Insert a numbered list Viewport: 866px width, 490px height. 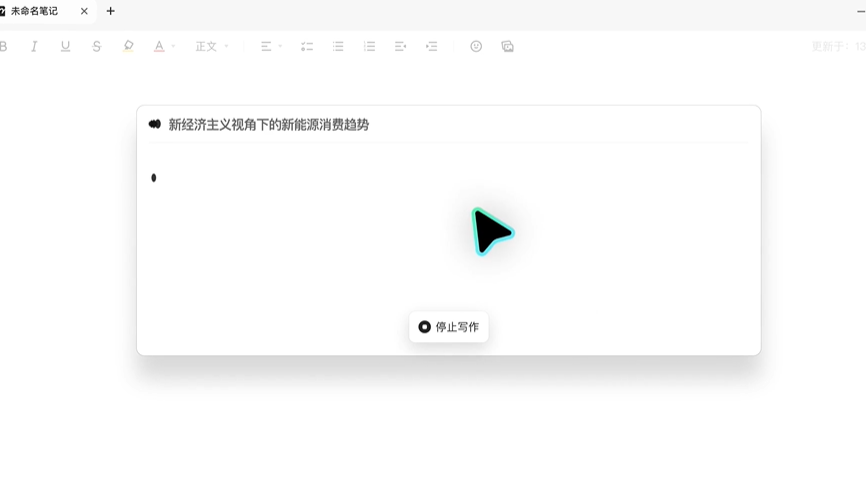point(369,46)
